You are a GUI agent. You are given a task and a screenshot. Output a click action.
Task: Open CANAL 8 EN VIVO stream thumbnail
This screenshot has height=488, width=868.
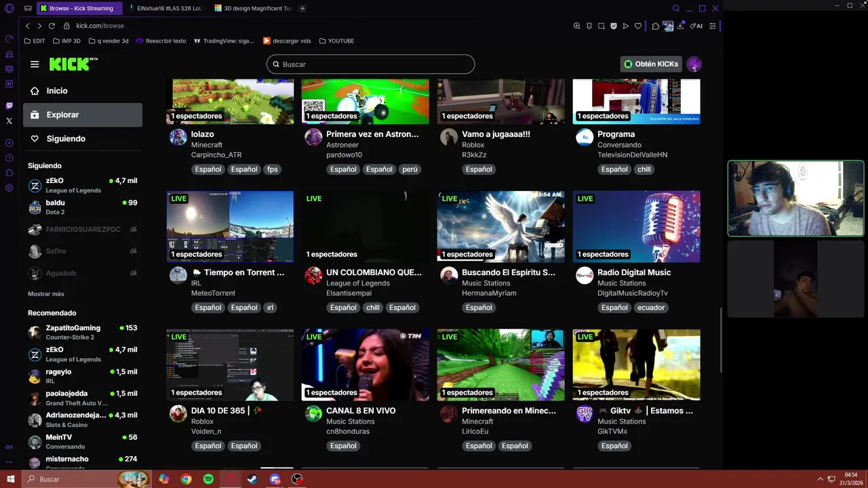365,365
